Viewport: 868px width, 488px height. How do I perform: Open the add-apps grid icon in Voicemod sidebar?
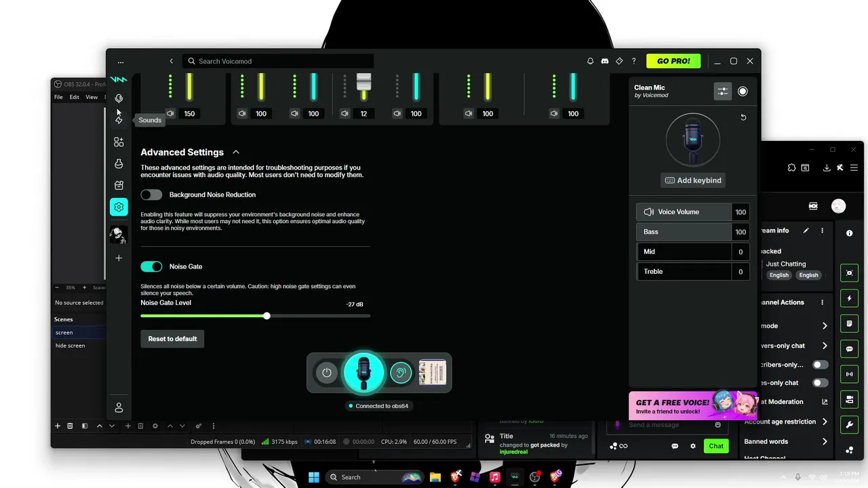pos(119,142)
